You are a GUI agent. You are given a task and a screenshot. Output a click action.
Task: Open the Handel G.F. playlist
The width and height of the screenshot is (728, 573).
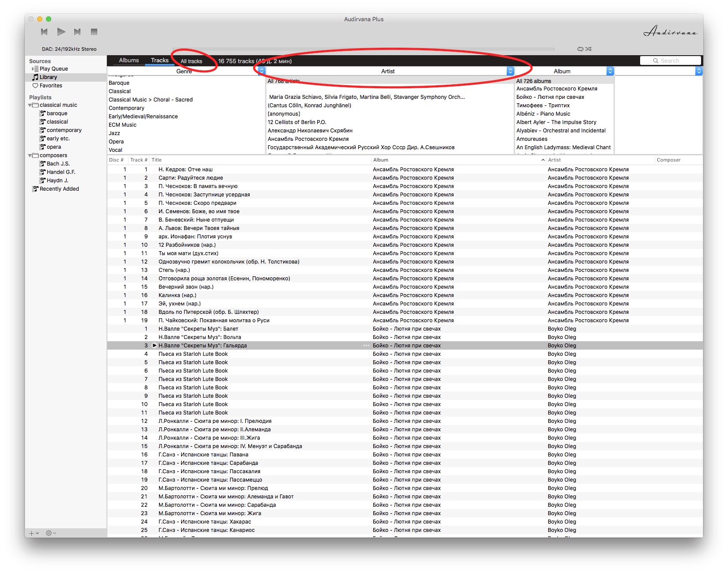point(61,172)
